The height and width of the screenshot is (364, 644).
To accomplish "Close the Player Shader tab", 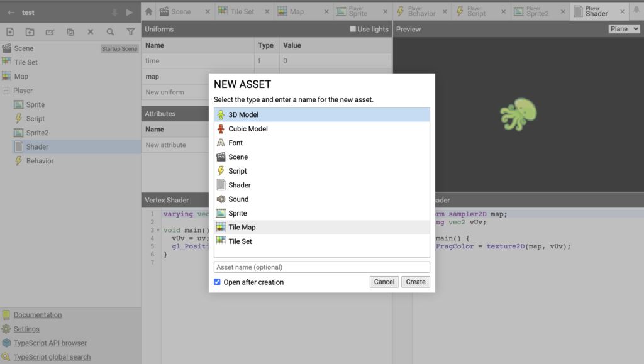I will (x=622, y=12).
